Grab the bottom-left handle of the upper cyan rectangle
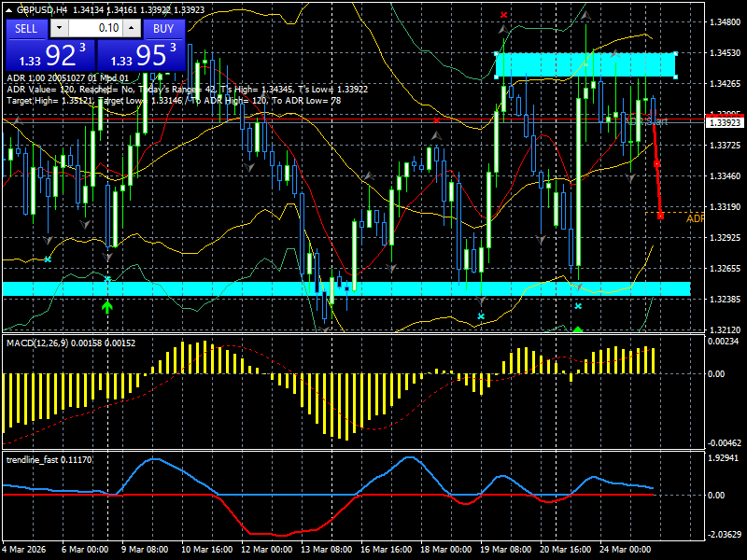This screenshot has height=560, width=747. tap(497, 77)
